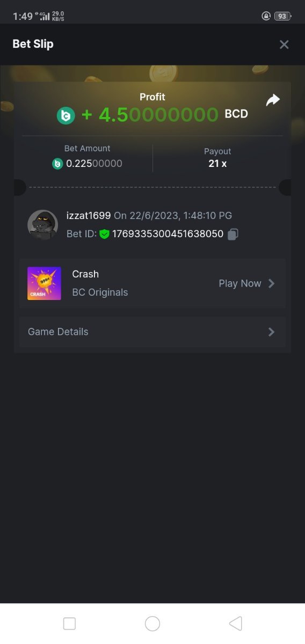
Task: Close the Bet Slip panel
Action: click(x=284, y=45)
